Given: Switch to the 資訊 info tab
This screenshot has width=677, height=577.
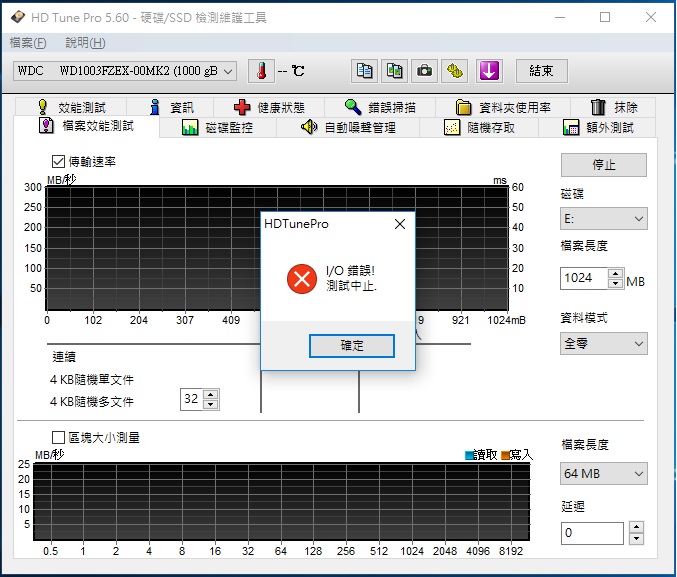Looking at the screenshot, I should coord(172,107).
